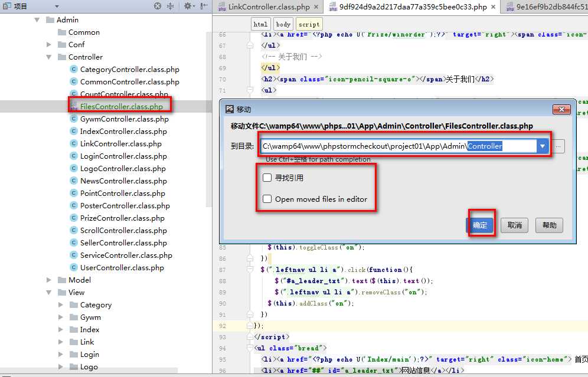588x377 pixels.
Task: Select the script breadcrumb
Action: (x=309, y=24)
